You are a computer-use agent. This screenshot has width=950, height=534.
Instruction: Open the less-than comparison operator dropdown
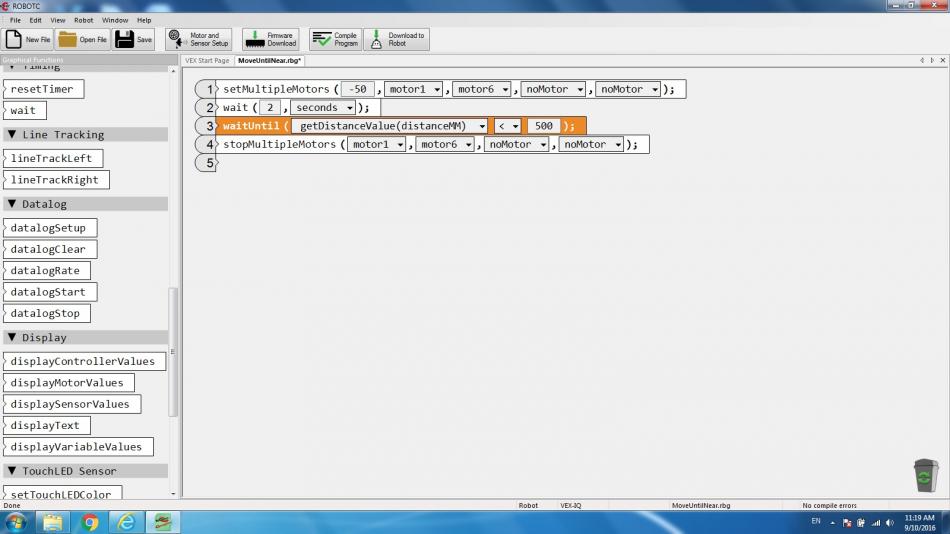click(507, 126)
